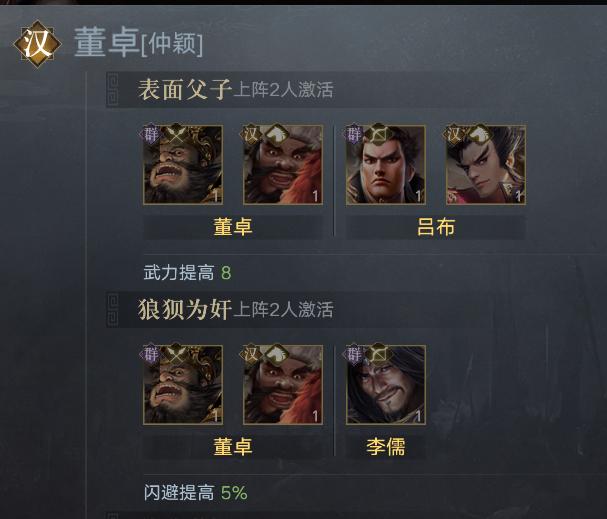Click the 汉 badge on the lower 董卓 portrait
The image size is (607, 519).
(250, 354)
